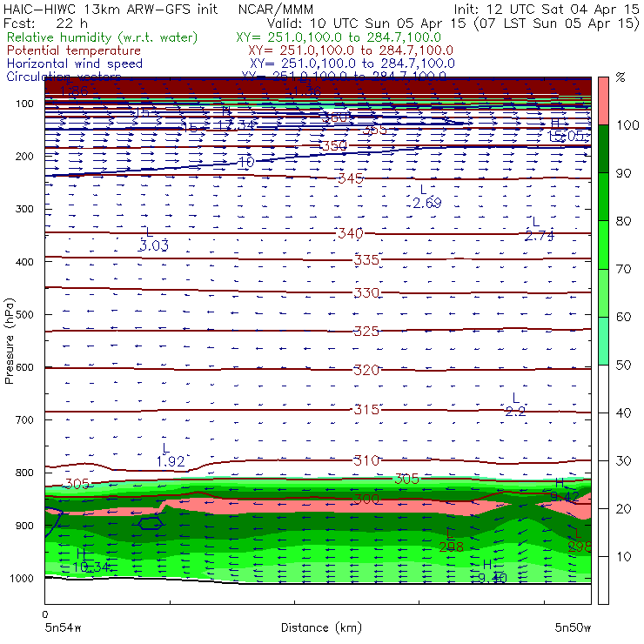
Task: Click the '5n54w' left endpoint label
Action: coord(63,628)
